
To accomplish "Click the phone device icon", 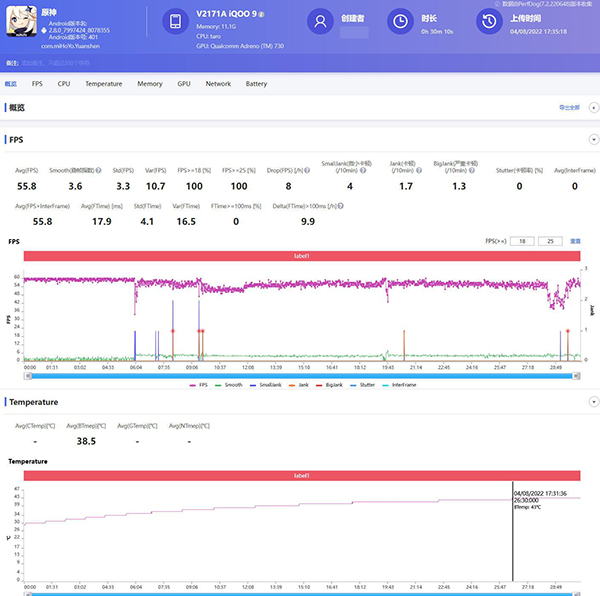I will pos(176,22).
